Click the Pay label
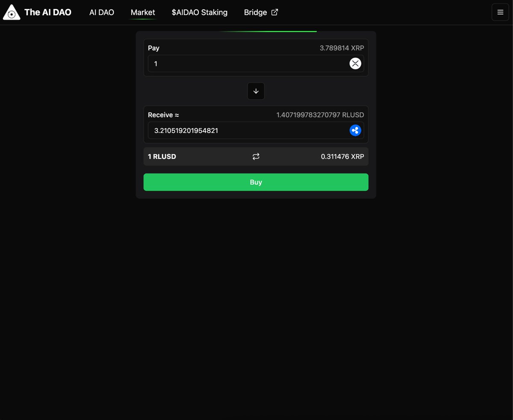This screenshot has height=420, width=513. 153,48
